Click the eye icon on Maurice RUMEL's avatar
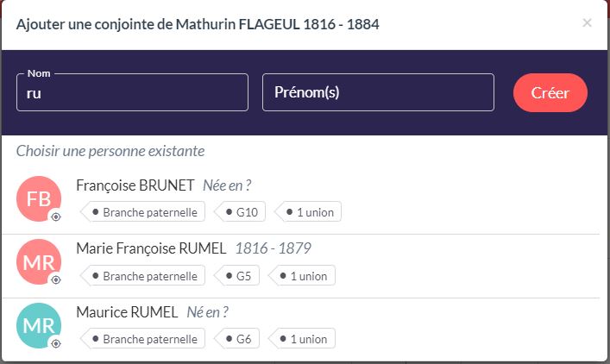The image size is (610, 364). pos(56,343)
